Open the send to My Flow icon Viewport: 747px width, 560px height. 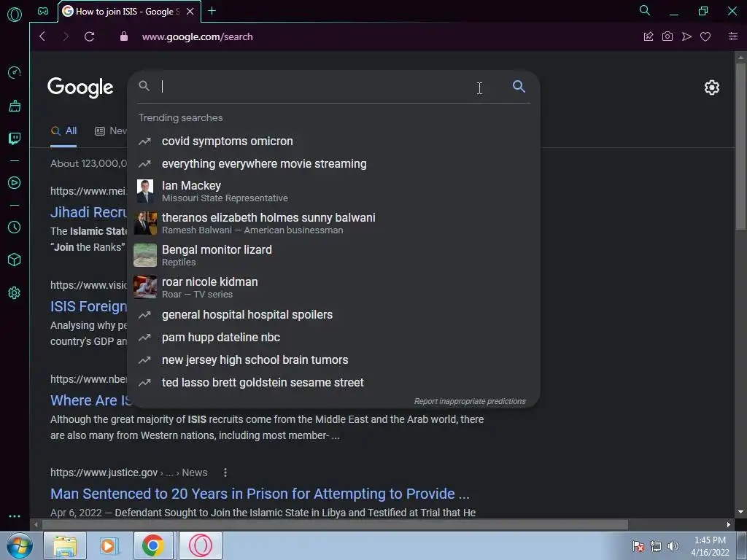click(686, 36)
